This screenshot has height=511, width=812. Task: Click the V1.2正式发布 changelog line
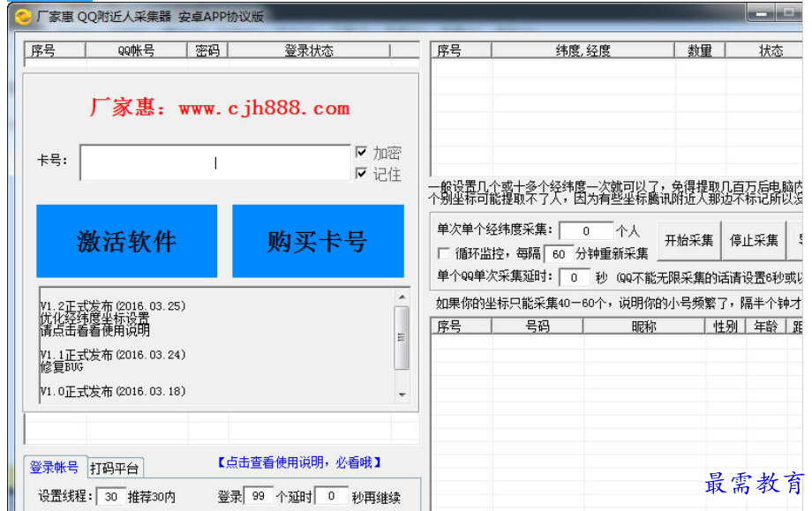click(113, 305)
